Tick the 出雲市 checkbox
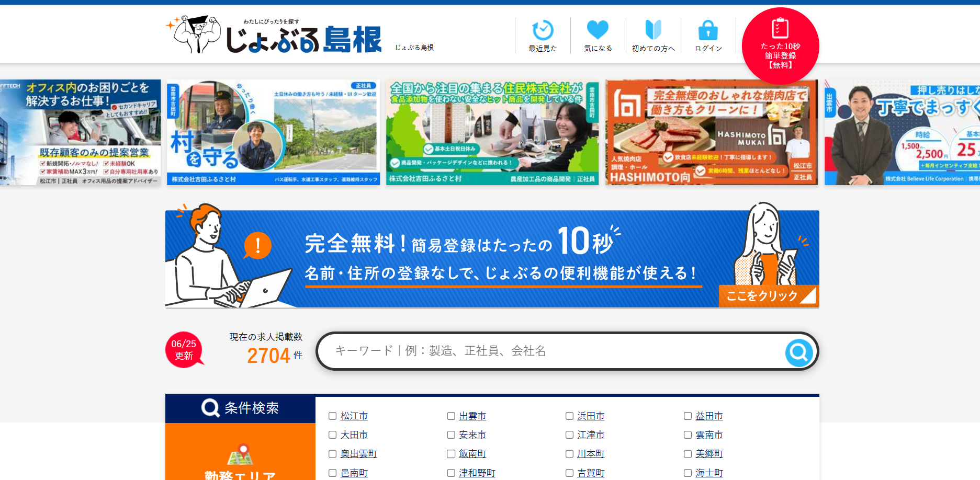The width and height of the screenshot is (980, 480). pyautogui.click(x=450, y=416)
